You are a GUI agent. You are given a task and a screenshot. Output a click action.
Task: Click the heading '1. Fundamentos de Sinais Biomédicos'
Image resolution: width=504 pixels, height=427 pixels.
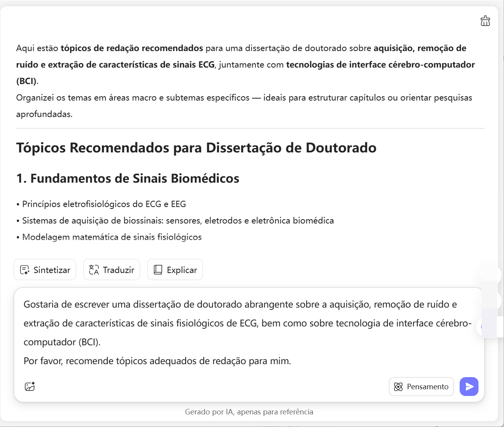[x=128, y=178]
